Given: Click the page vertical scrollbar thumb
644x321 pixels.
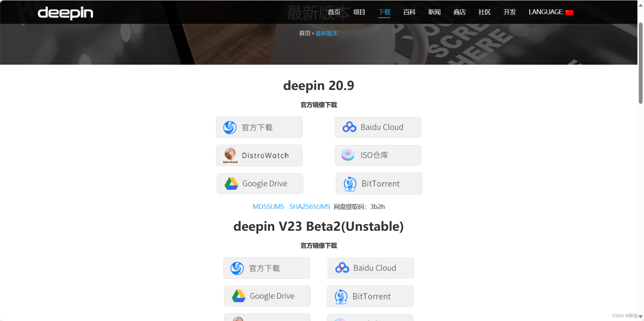Looking at the screenshot, I should coord(641,63).
